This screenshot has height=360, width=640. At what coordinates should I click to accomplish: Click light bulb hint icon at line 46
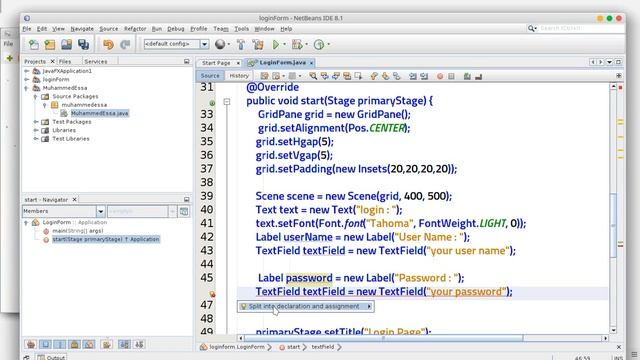point(212,294)
